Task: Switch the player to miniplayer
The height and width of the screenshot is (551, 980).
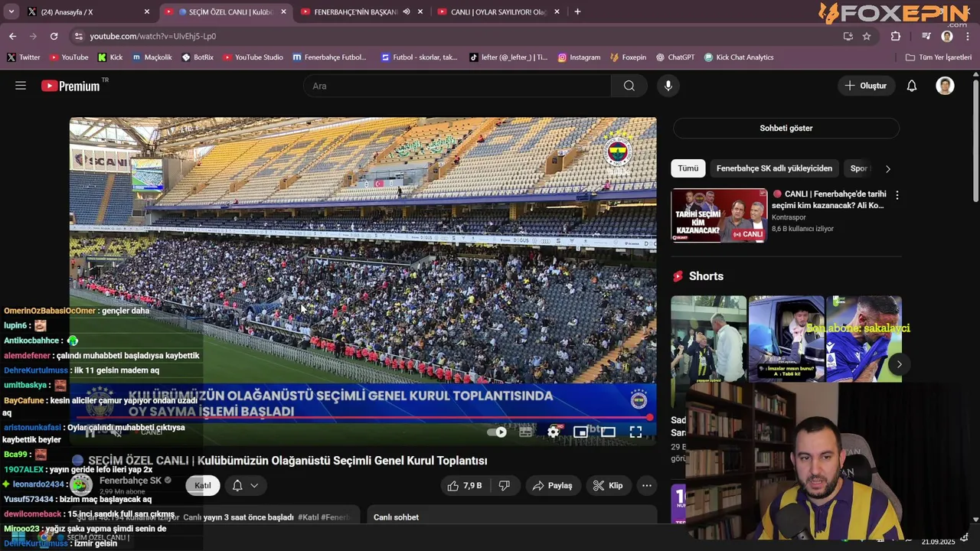Action: 580,432
